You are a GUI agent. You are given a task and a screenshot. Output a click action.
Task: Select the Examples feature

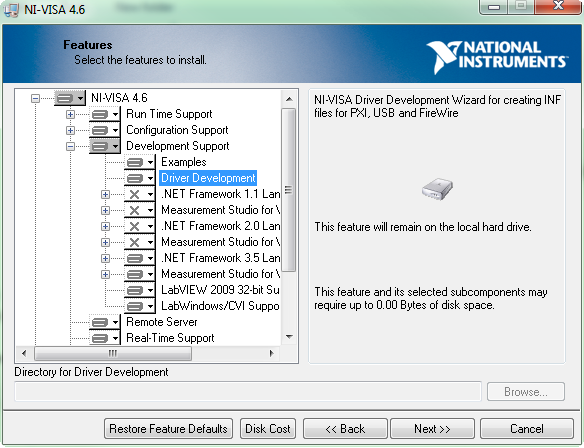184,162
